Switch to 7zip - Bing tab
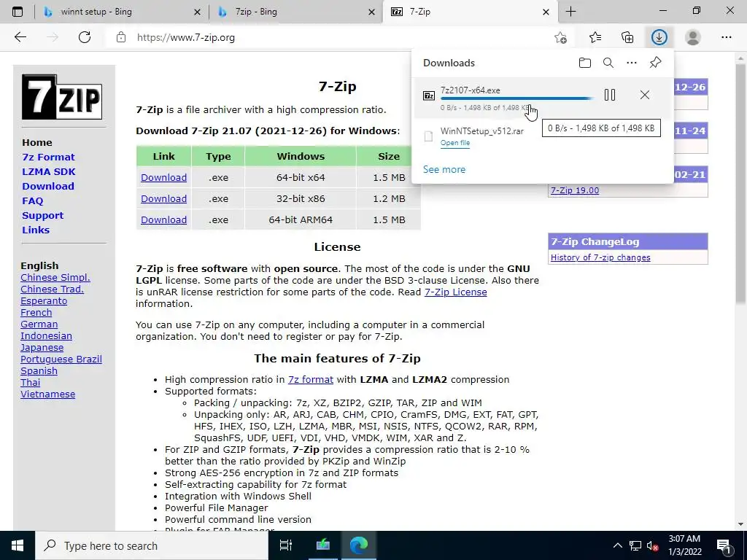Viewport: 747px width, 560px height. 295,12
